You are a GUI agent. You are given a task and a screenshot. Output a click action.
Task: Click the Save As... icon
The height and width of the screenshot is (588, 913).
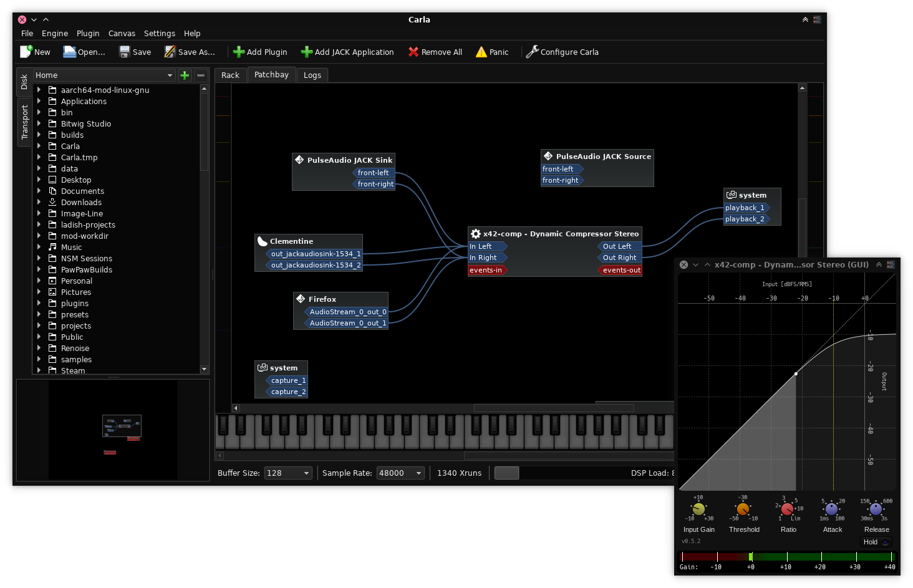pyautogui.click(x=170, y=52)
